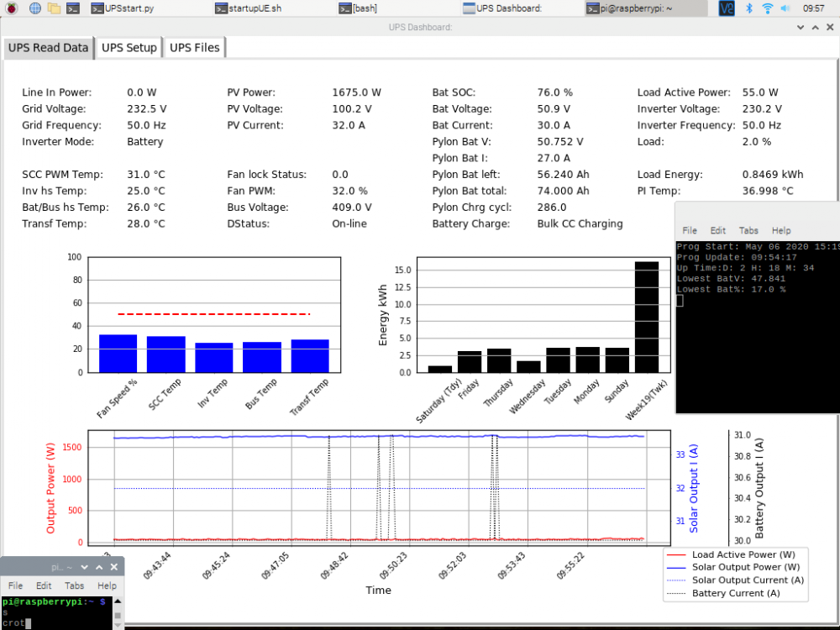Switch to startupUE.sh taskbar window
This screenshot has width=840, height=630.
point(248,8)
